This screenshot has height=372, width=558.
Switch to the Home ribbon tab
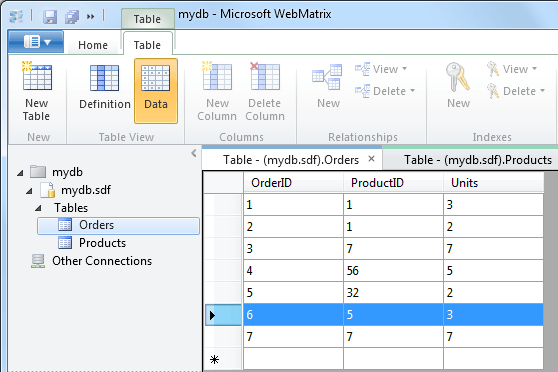tap(93, 45)
